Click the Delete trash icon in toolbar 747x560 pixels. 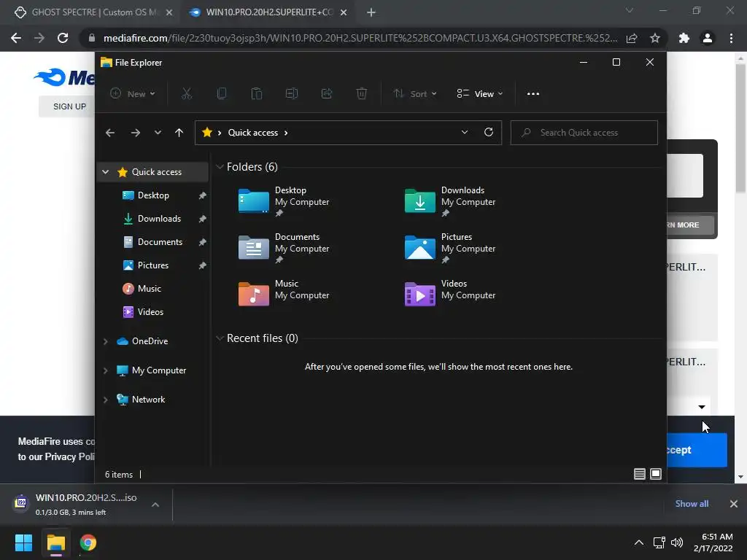(362, 94)
